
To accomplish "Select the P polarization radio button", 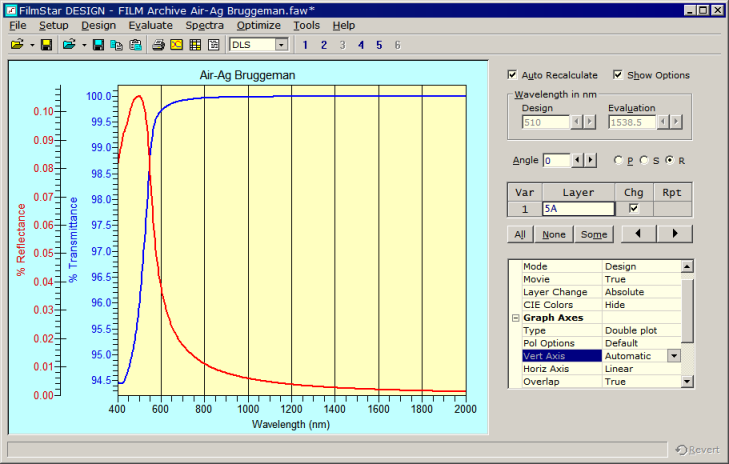I will [618, 160].
